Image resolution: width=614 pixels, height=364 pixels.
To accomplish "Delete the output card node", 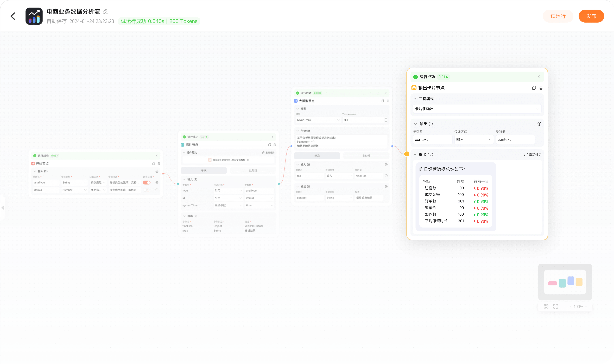I will click(541, 88).
